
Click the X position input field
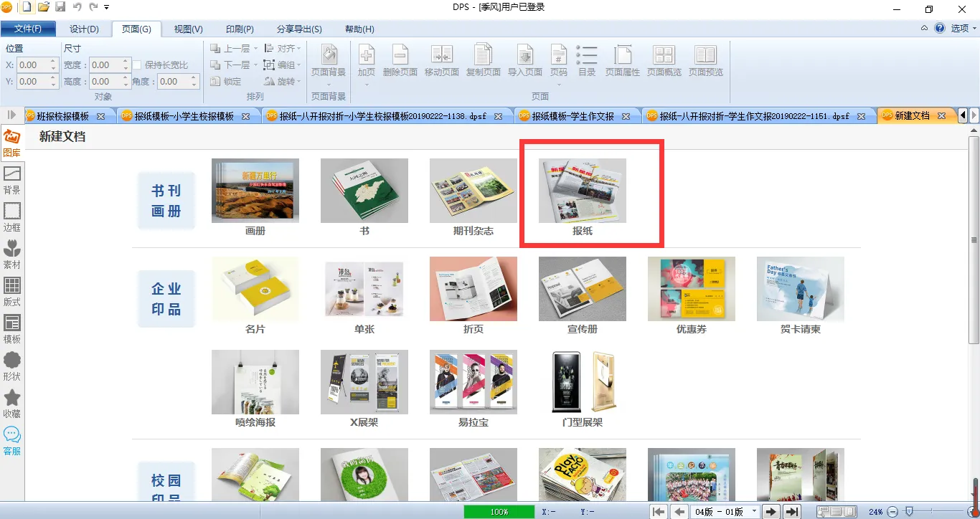(37, 65)
